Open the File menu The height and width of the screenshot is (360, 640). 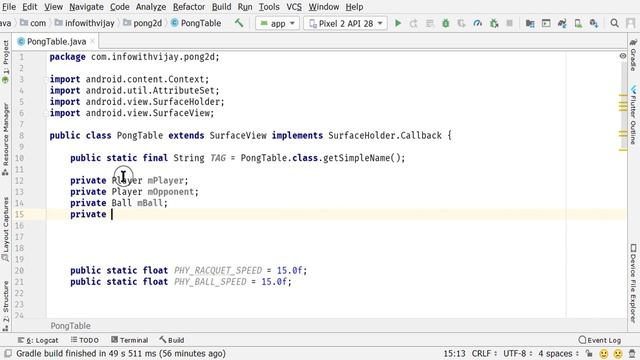[x=8, y=7]
